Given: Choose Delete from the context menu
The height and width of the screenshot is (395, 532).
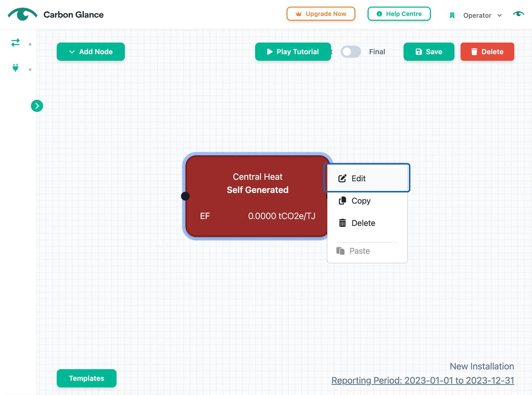Looking at the screenshot, I should [367, 223].
